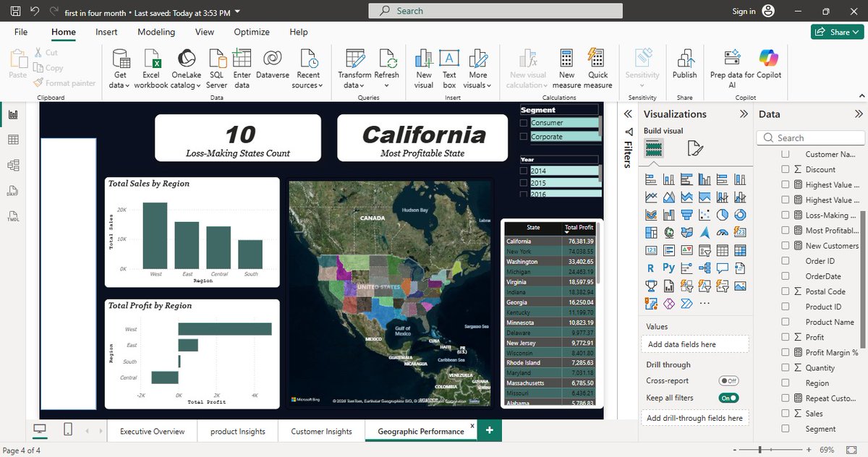Toggle Cross-report drill through
Image resolution: width=868 pixels, height=457 pixels.
728,380
